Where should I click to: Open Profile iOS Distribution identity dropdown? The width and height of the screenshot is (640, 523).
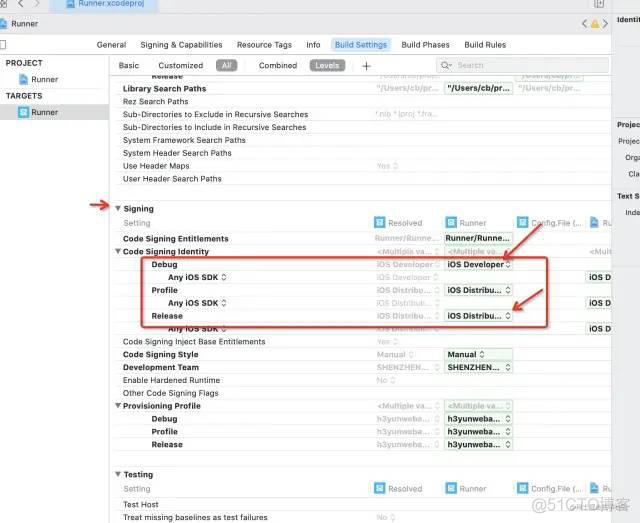point(478,290)
